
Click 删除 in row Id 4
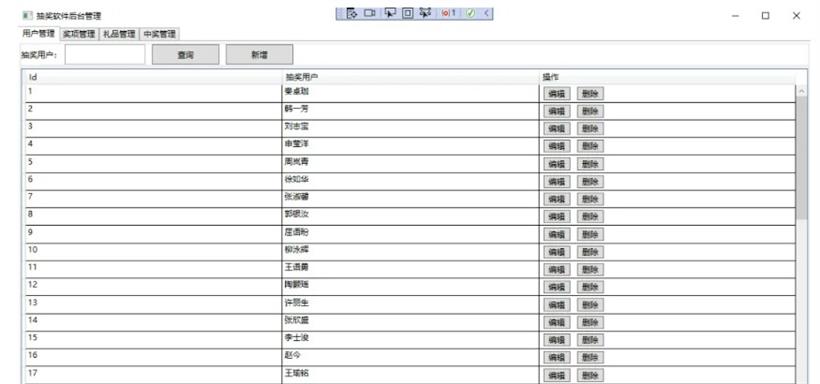click(x=590, y=146)
